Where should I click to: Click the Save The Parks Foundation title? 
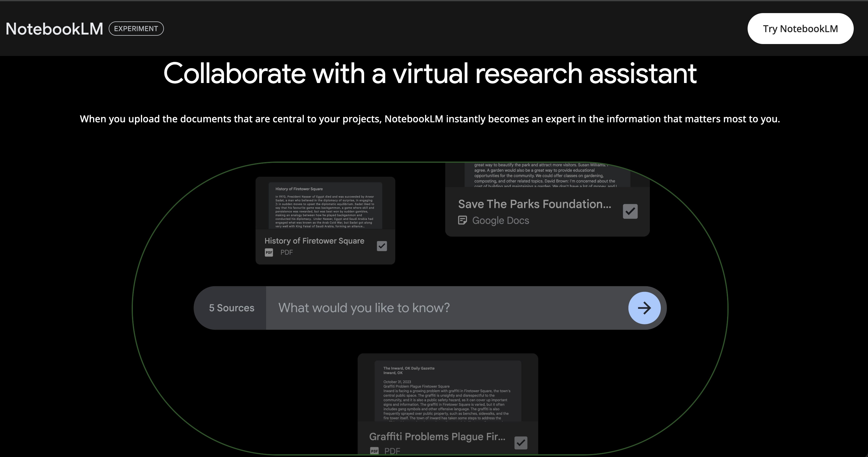[x=534, y=204]
